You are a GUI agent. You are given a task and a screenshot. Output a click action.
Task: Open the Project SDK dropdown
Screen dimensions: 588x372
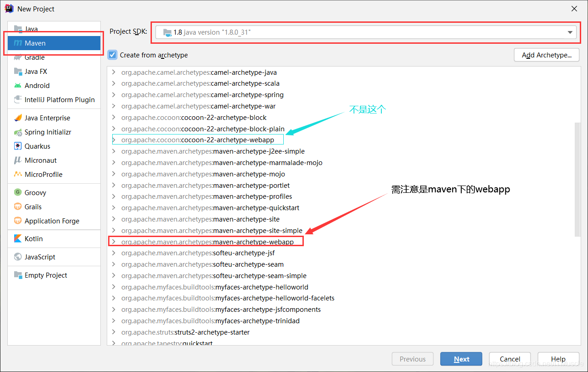[366, 32]
